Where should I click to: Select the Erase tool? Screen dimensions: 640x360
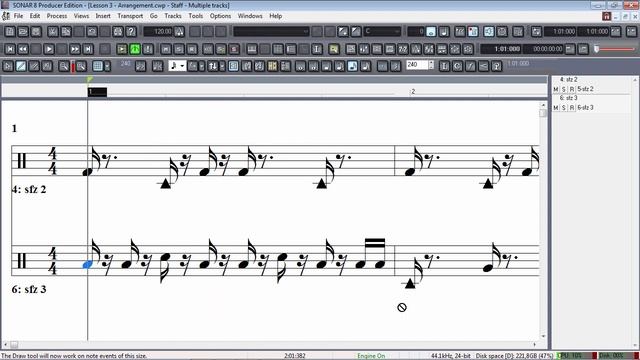coord(34,66)
